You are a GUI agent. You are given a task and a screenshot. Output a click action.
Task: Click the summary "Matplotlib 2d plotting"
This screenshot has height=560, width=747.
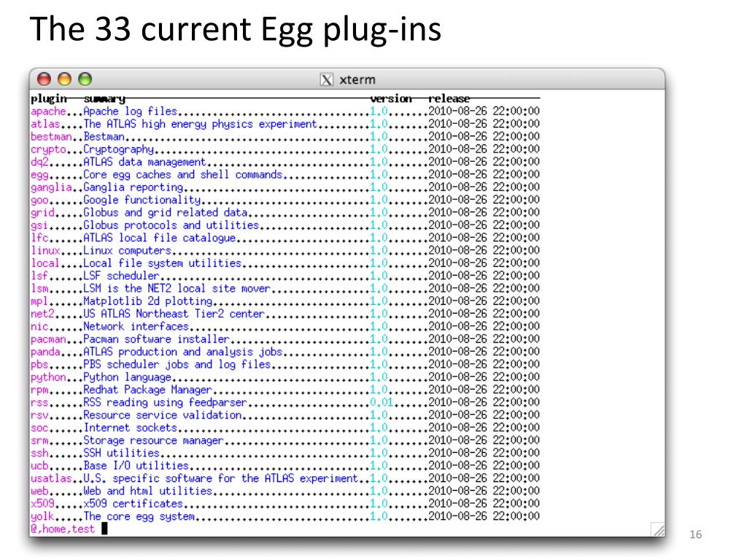coord(147,301)
